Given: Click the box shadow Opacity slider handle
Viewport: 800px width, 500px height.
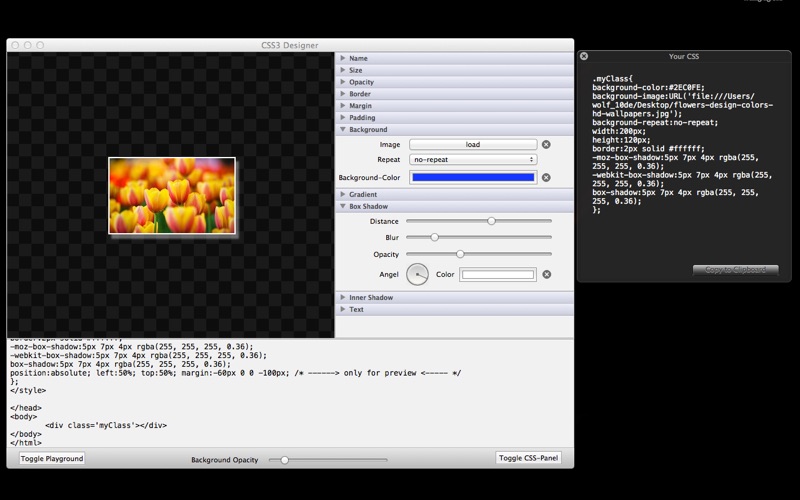Looking at the screenshot, I should point(460,254).
